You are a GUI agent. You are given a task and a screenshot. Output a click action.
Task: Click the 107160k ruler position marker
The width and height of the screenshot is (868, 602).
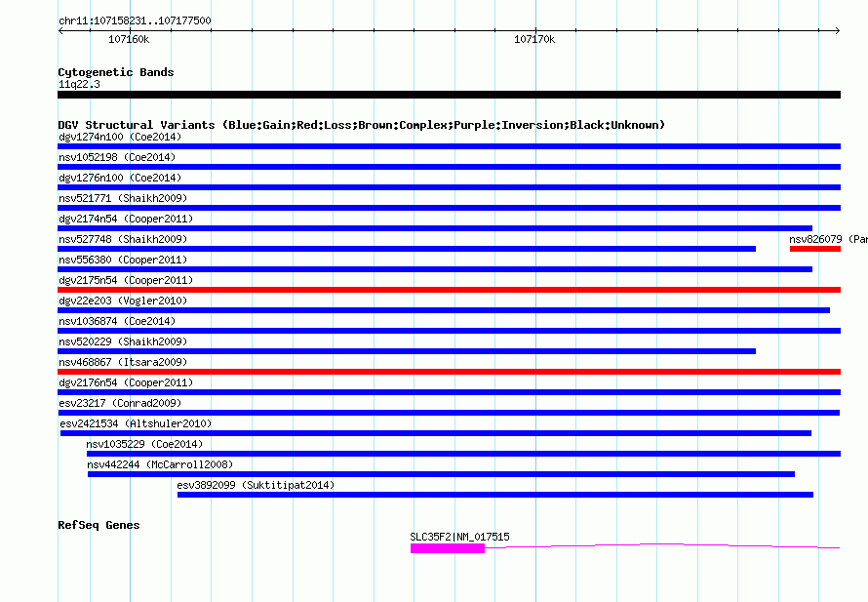(x=128, y=40)
